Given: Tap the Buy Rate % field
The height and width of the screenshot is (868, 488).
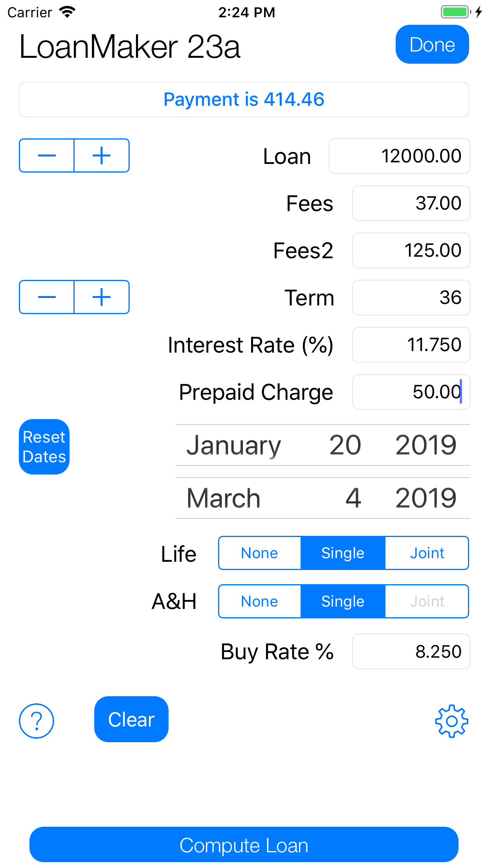Looking at the screenshot, I should point(411,651).
